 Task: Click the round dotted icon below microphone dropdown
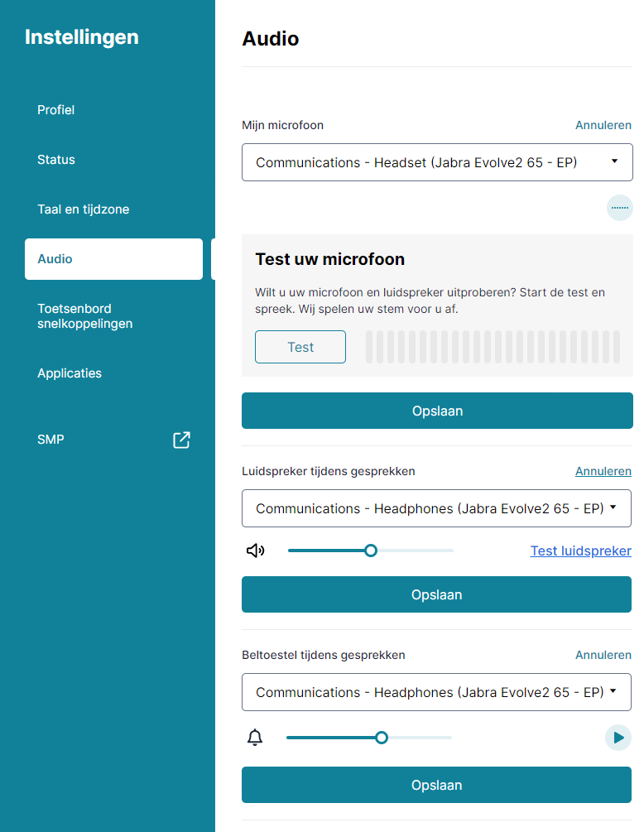tap(619, 208)
